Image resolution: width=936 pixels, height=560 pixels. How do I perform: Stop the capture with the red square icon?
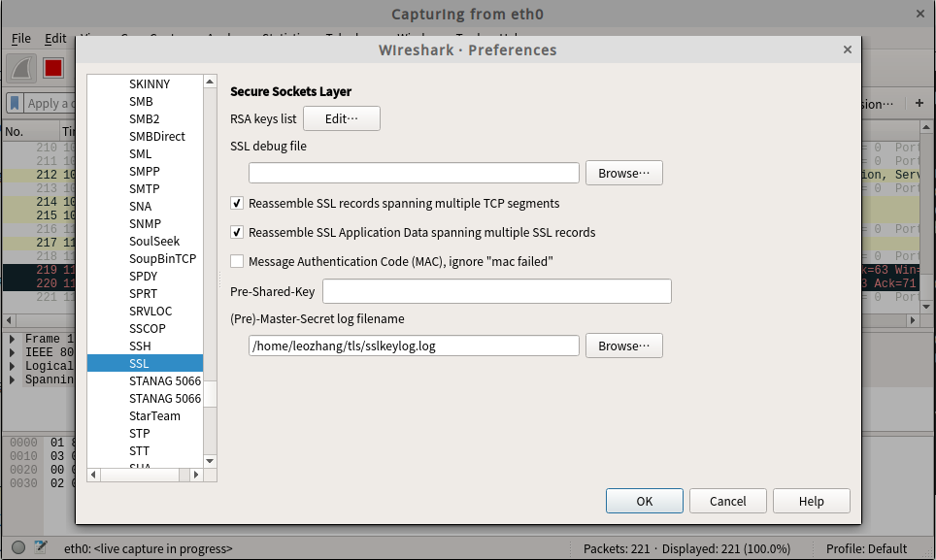pos(52,68)
